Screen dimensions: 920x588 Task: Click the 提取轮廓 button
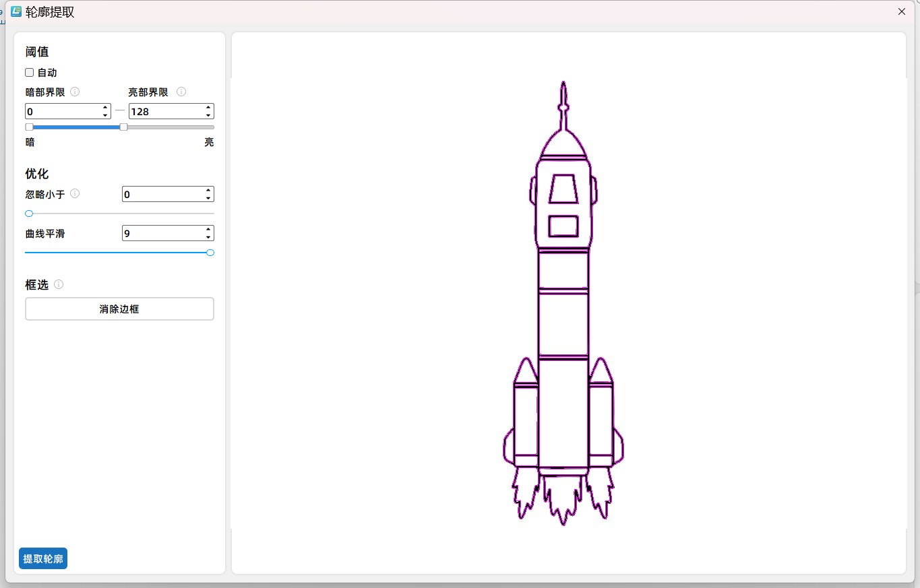[43, 558]
